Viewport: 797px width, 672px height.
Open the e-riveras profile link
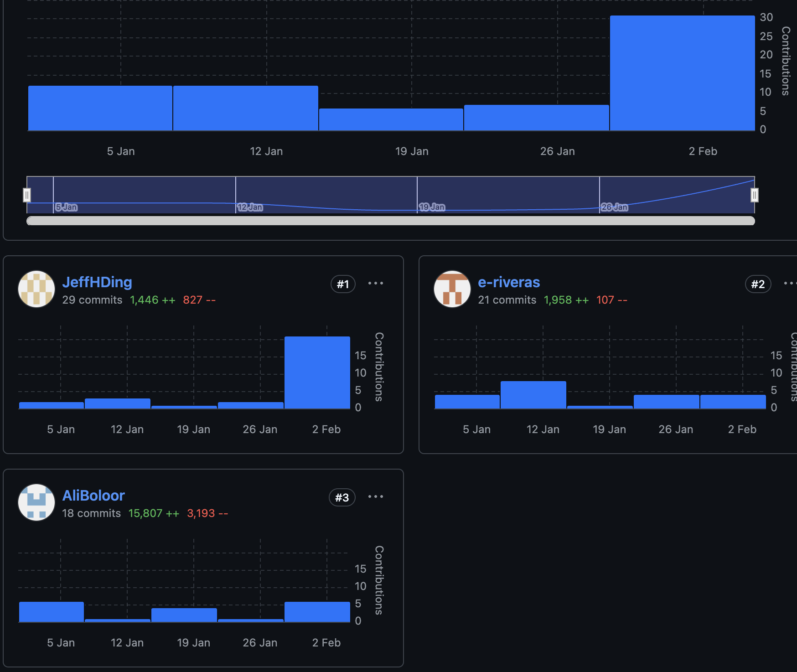[x=508, y=282]
